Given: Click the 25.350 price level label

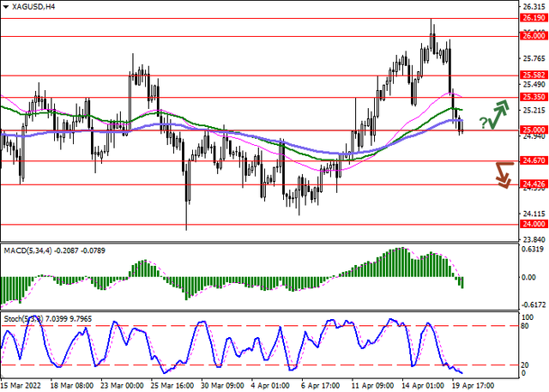Looking at the screenshot, I should tap(533, 98).
